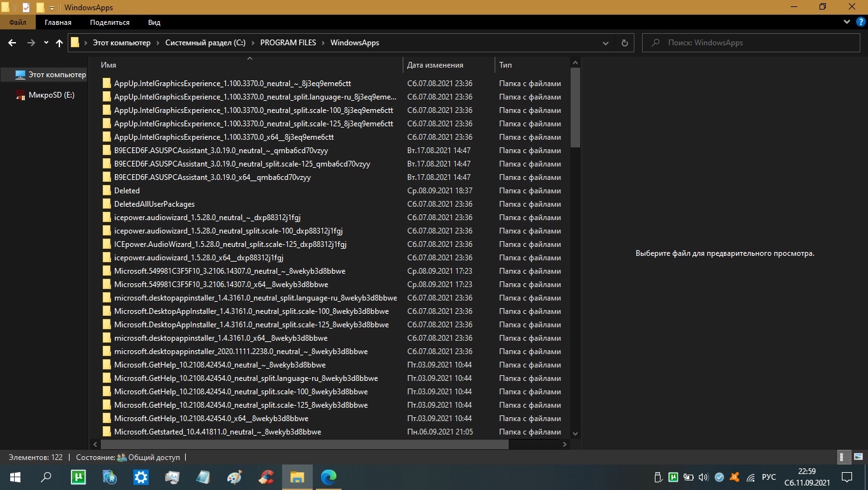Expand the ribbon with chevron
Screen dimensions: 868x490
(846, 22)
